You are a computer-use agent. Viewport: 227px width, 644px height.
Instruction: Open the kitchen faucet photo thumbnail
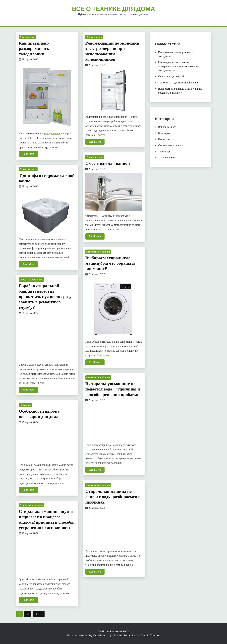[x=113, y=192]
